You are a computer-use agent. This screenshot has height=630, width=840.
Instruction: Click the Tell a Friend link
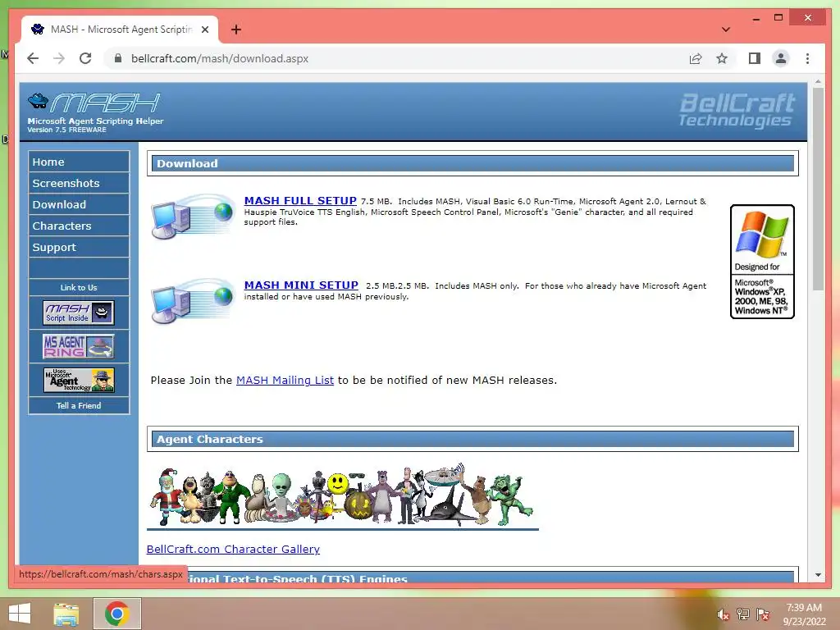tap(79, 405)
